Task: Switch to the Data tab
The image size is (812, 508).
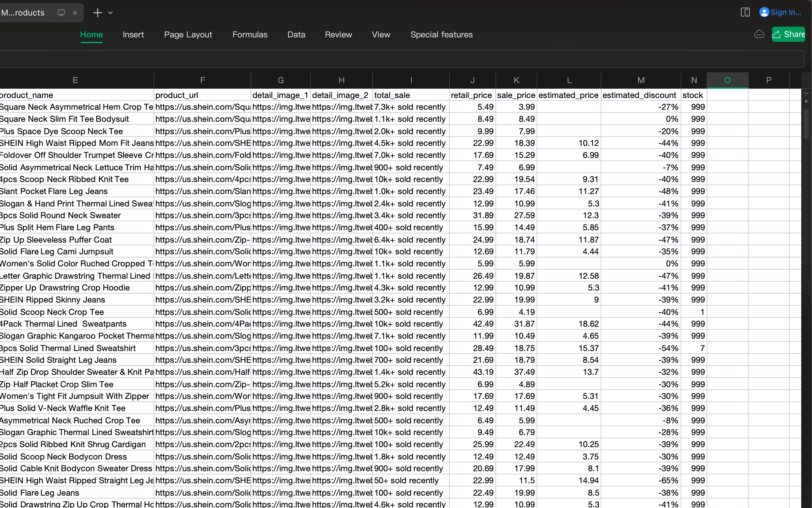Action: 296,34
